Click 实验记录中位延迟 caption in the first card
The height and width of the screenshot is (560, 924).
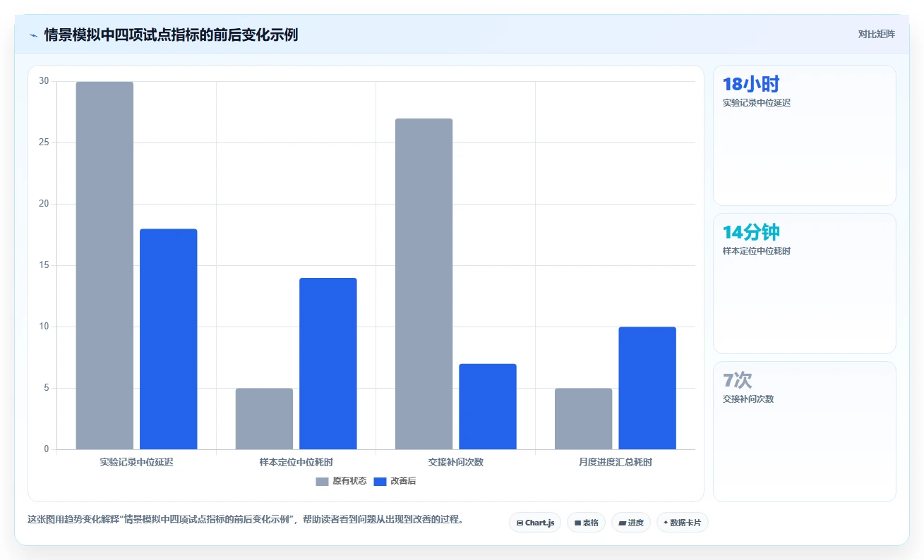tap(757, 103)
